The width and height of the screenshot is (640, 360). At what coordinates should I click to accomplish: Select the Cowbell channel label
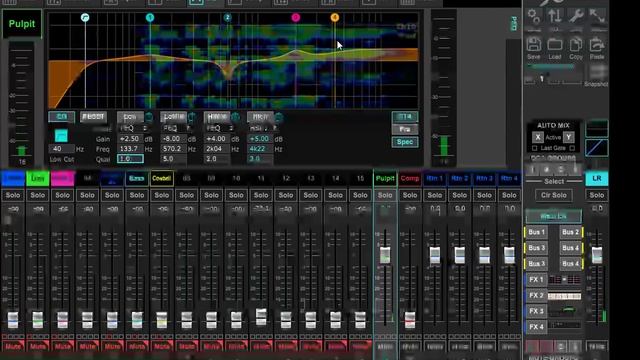[162, 178]
